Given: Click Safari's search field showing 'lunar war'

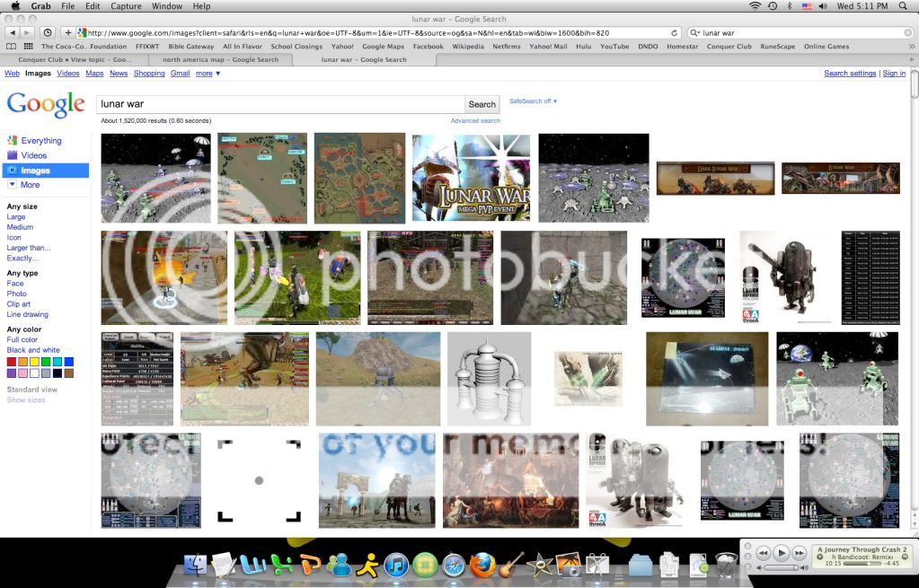Looking at the screenshot, I should coord(801,33).
